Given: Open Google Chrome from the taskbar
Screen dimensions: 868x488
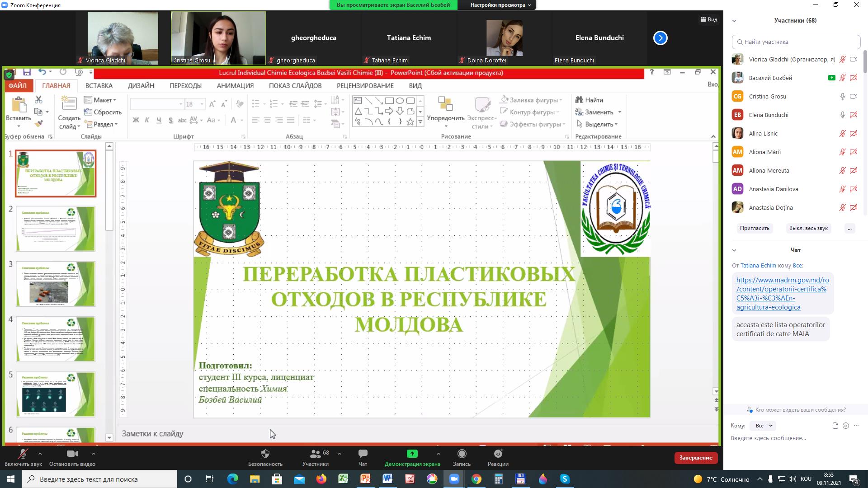Looking at the screenshot, I should point(476,479).
